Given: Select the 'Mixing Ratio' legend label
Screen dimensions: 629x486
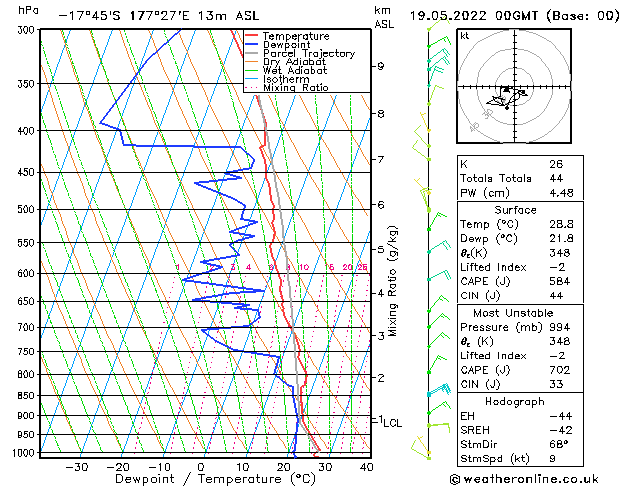Looking at the screenshot, I should pyautogui.click(x=296, y=87).
